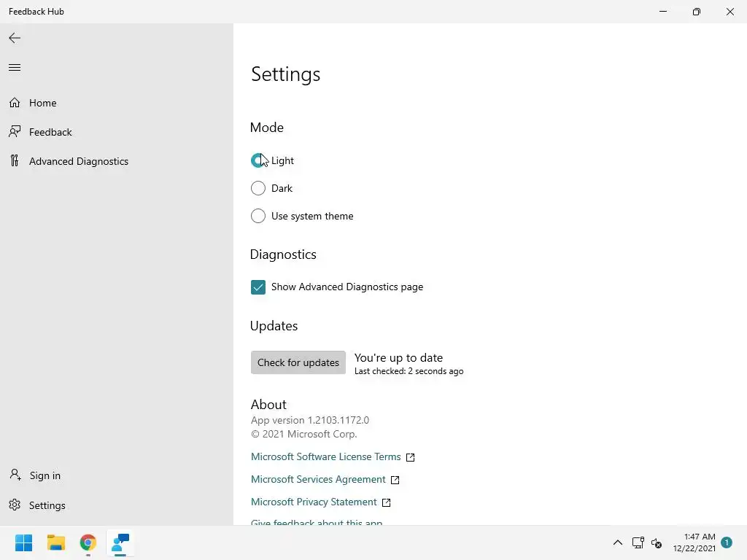Open File Explorer from the taskbar

click(x=55, y=542)
